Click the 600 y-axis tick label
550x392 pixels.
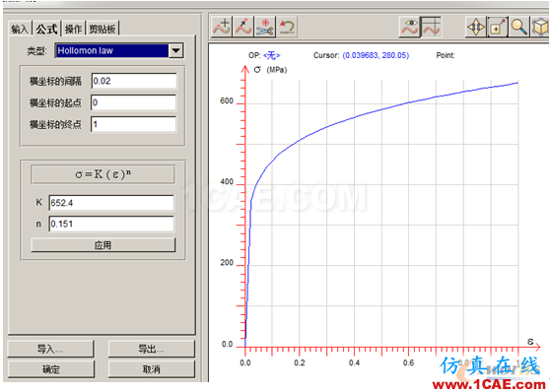click(x=227, y=101)
